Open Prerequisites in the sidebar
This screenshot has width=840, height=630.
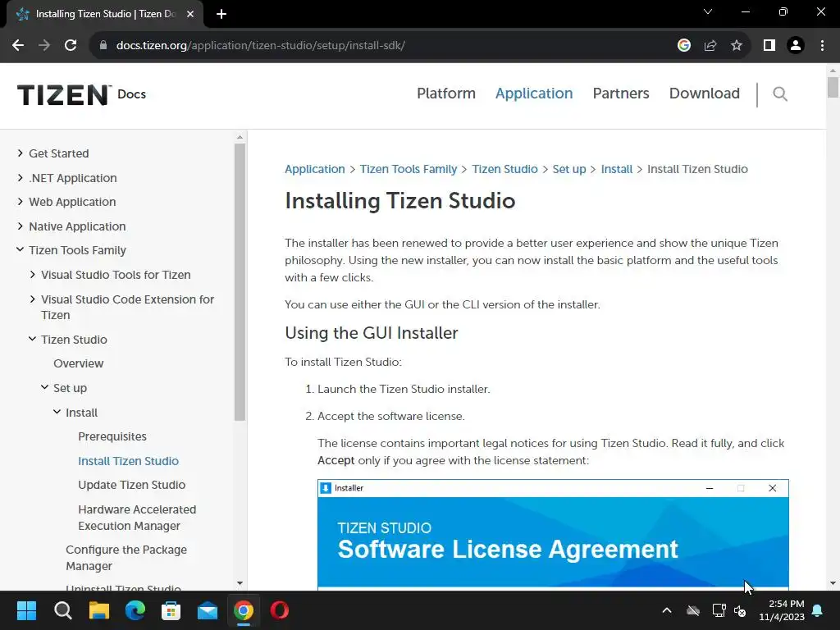pyautogui.click(x=112, y=436)
